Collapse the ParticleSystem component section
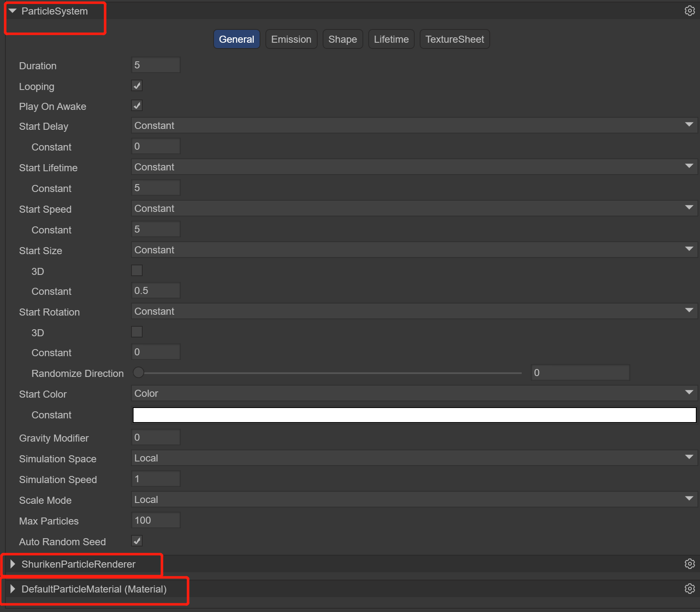Image resolution: width=700 pixels, height=612 pixels. click(12, 11)
